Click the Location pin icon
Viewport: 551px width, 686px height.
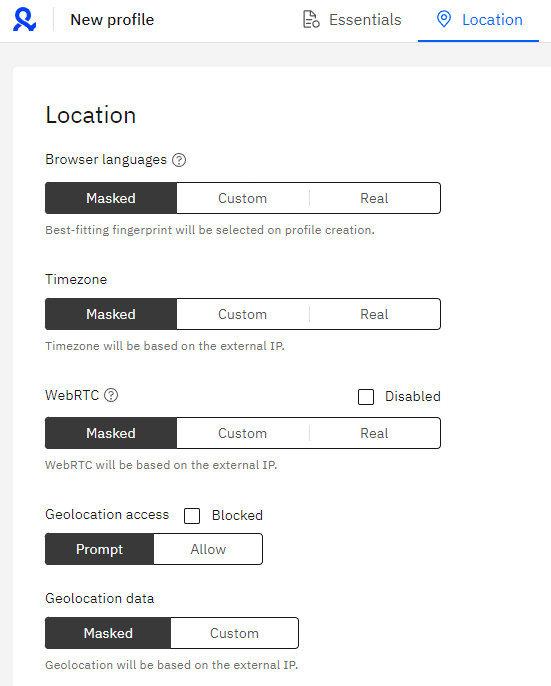[444, 19]
